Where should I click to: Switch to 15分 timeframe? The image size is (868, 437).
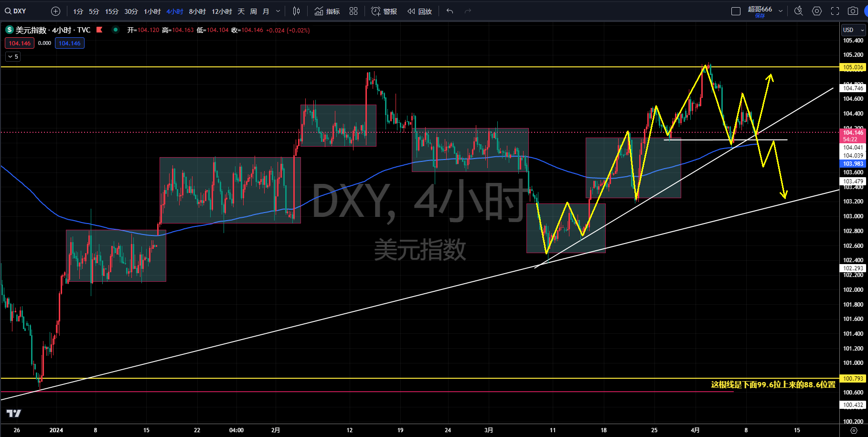pyautogui.click(x=112, y=11)
